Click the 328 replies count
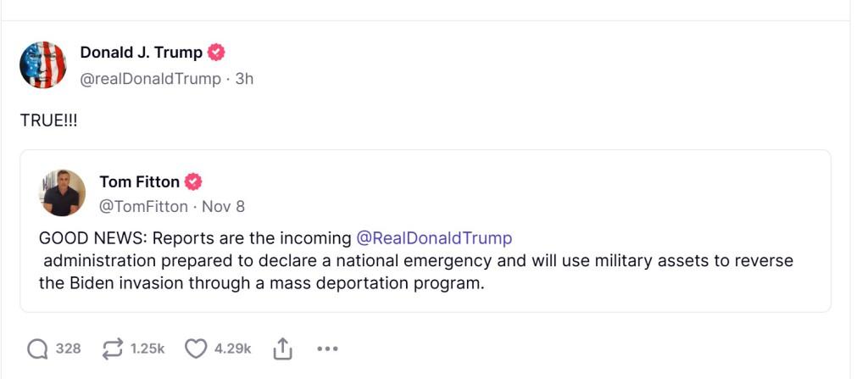868x379 pixels. coord(69,348)
